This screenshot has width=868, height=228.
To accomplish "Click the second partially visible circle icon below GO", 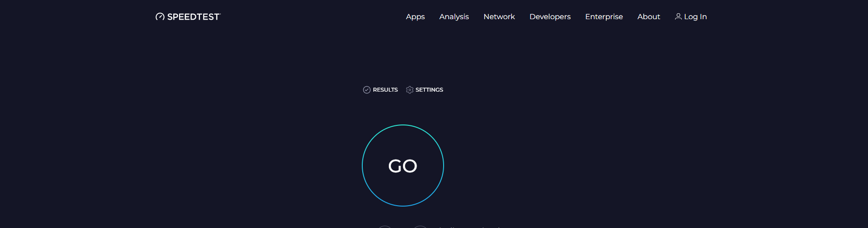I will point(420,227).
